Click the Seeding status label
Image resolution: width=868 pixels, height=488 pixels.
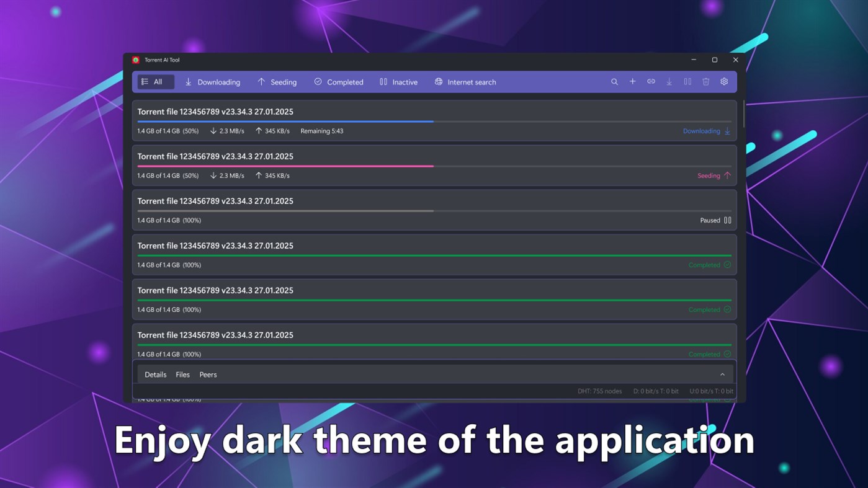[x=709, y=176]
